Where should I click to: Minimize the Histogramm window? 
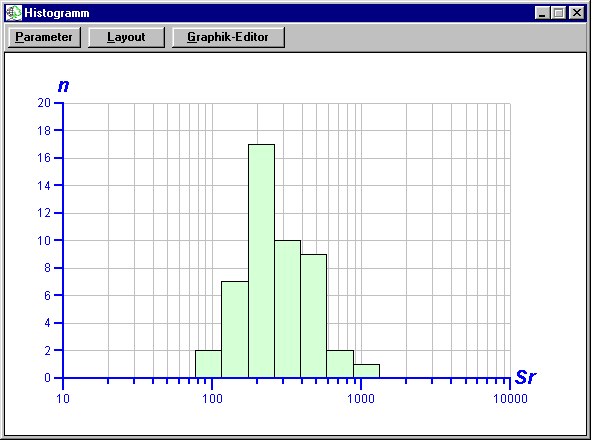[542, 13]
